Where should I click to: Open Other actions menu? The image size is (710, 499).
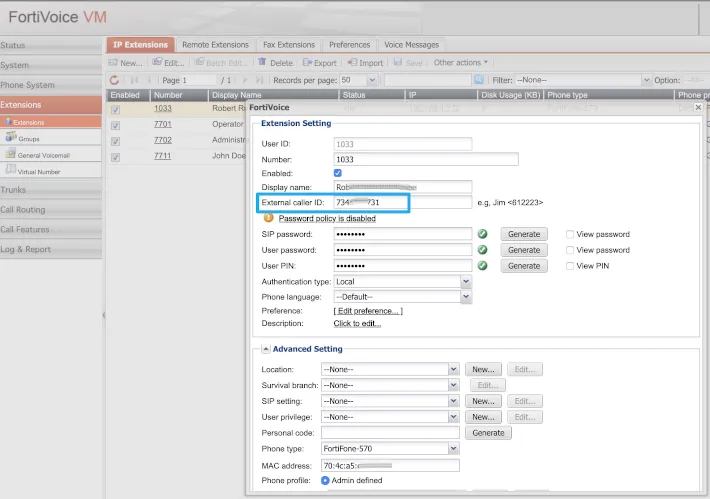coord(461,62)
